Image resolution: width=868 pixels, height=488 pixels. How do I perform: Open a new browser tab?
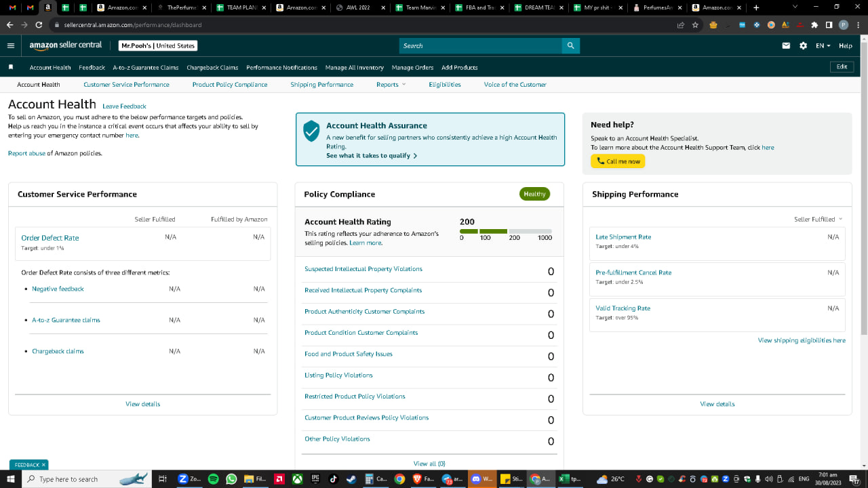click(756, 7)
